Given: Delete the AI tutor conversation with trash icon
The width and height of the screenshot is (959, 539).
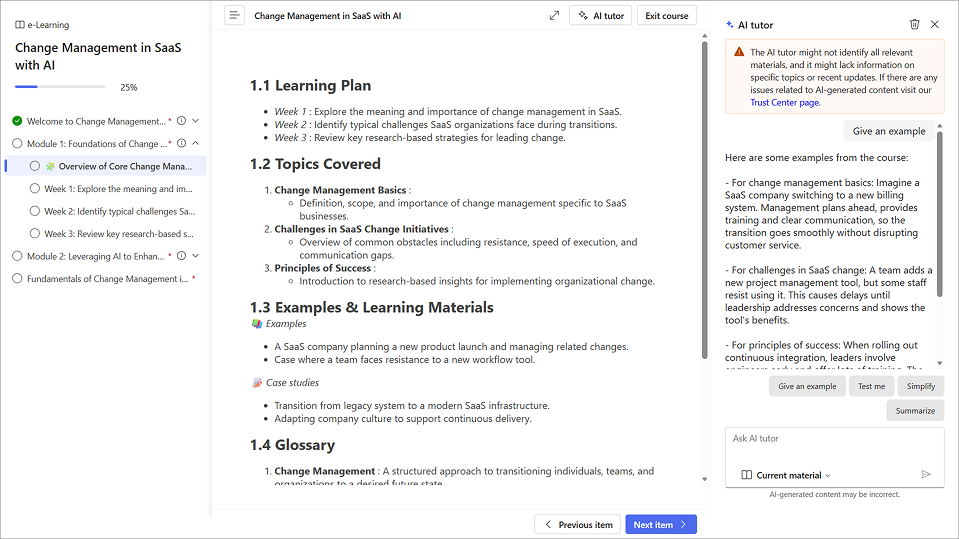Looking at the screenshot, I should pyautogui.click(x=914, y=24).
